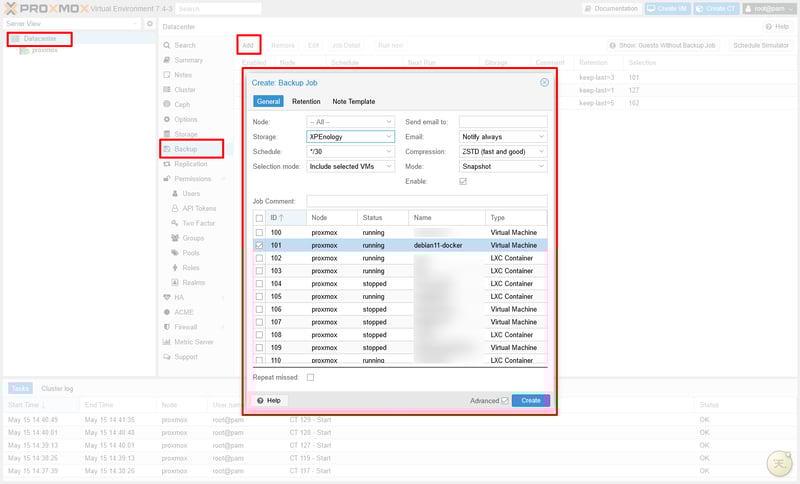Screen dimensions: 800x484
Task: Click the Schedule Simulator button
Action: click(x=760, y=45)
